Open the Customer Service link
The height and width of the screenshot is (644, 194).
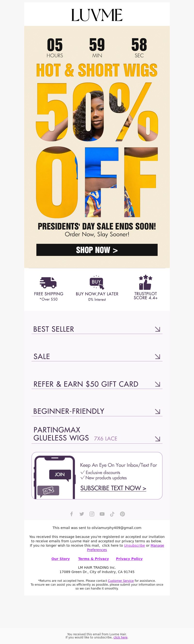coord(121,581)
